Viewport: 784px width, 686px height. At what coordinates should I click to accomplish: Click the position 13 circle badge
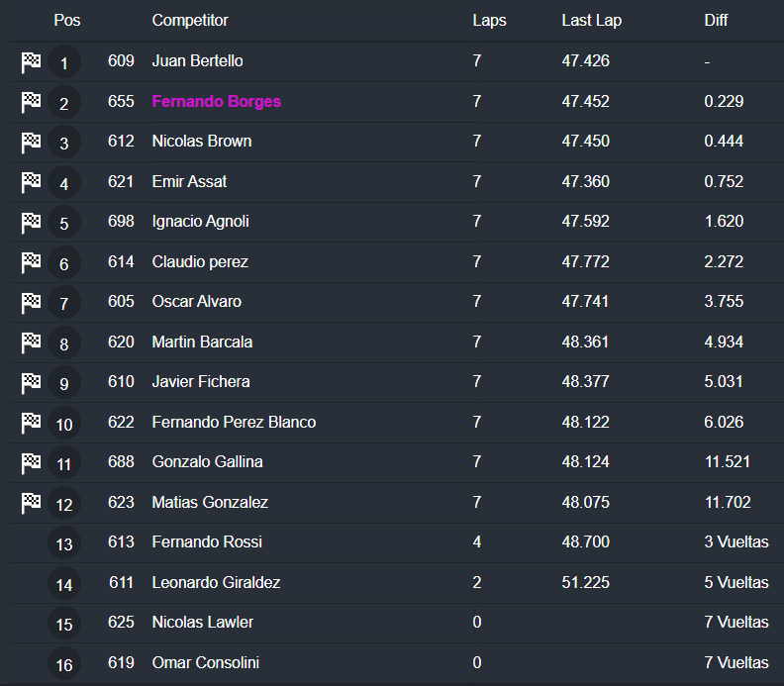pyautogui.click(x=64, y=543)
